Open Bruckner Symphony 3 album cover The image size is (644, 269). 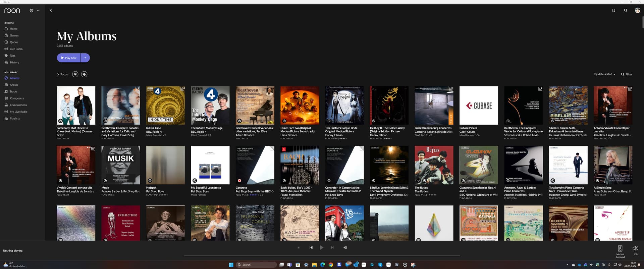point(568,223)
